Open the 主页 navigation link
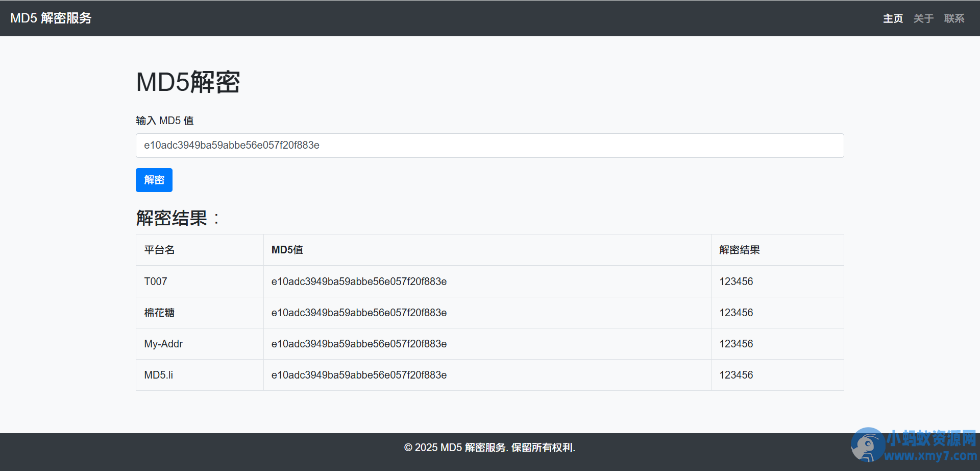Screen dimensions: 980x471 click(x=893, y=18)
